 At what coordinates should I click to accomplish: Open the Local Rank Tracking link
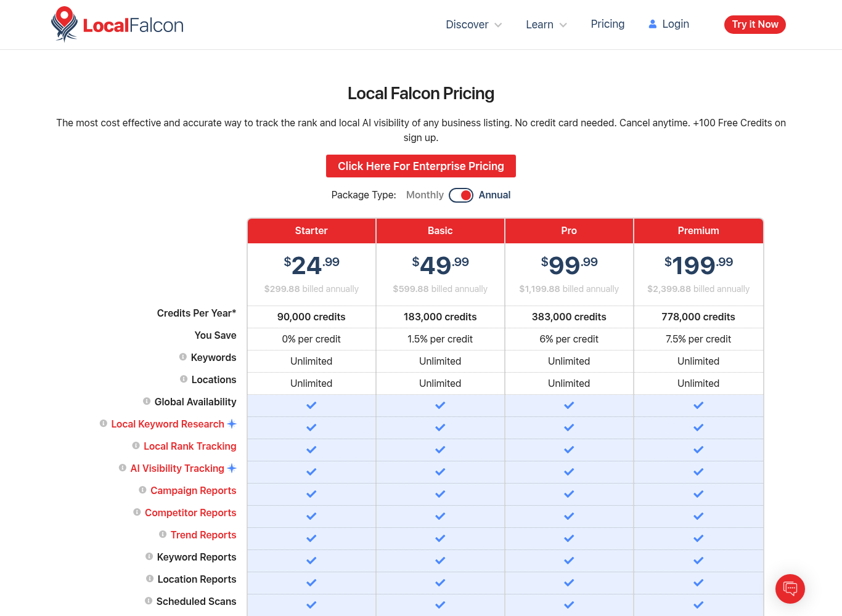pyautogui.click(x=190, y=446)
